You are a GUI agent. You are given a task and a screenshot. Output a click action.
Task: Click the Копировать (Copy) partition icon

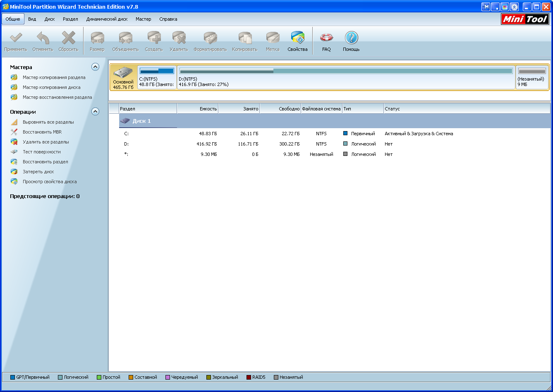[244, 42]
